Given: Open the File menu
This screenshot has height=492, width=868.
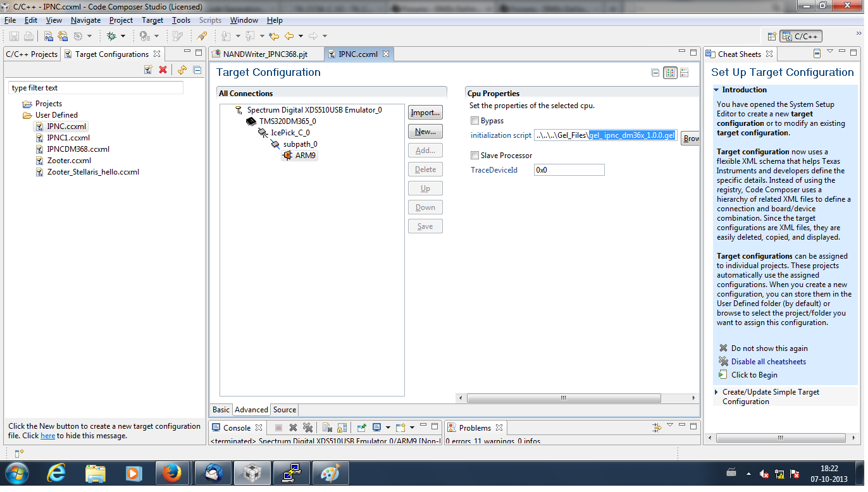Looking at the screenshot, I should (9, 20).
